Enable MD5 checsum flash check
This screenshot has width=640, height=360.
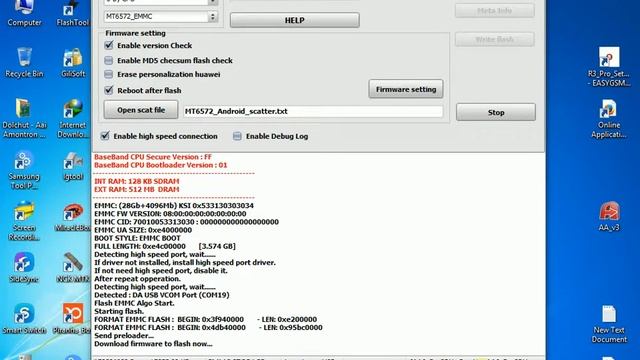coord(109,60)
